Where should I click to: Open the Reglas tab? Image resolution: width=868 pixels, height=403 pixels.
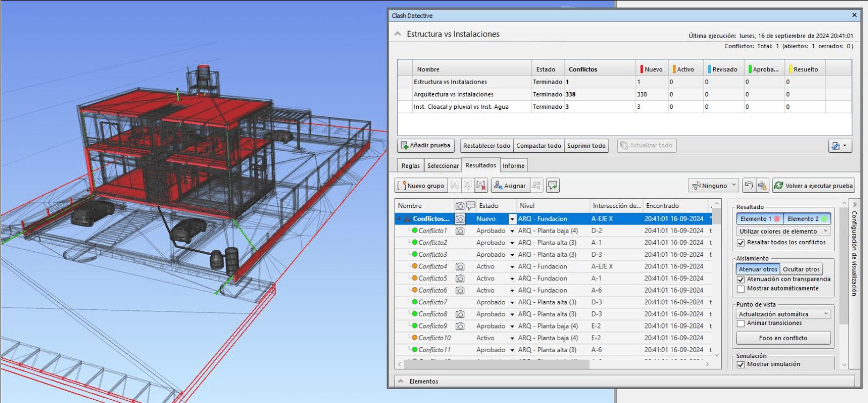411,166
